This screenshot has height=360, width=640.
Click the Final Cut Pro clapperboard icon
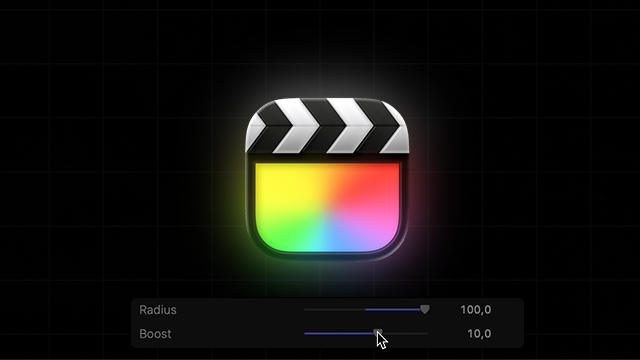(327, 179)
